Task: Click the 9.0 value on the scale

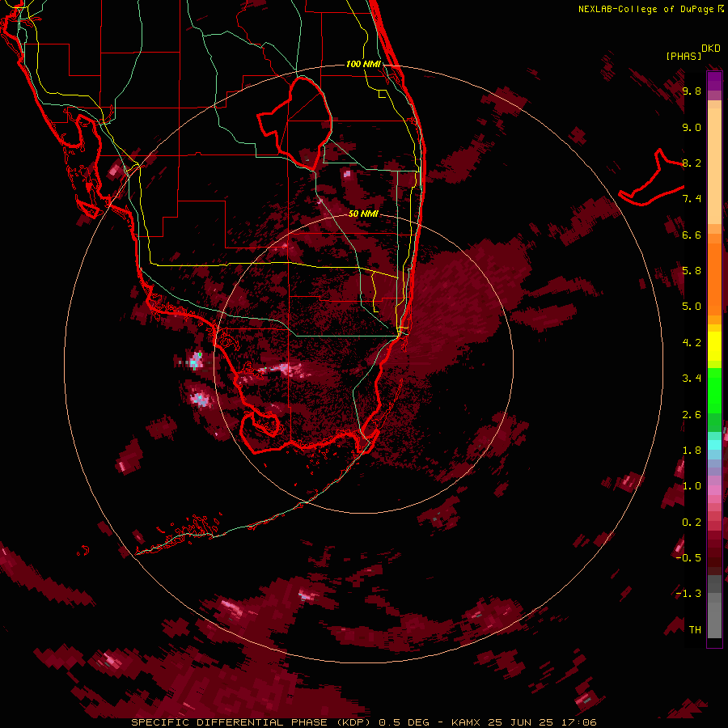Action: click(x=692, y=127)
